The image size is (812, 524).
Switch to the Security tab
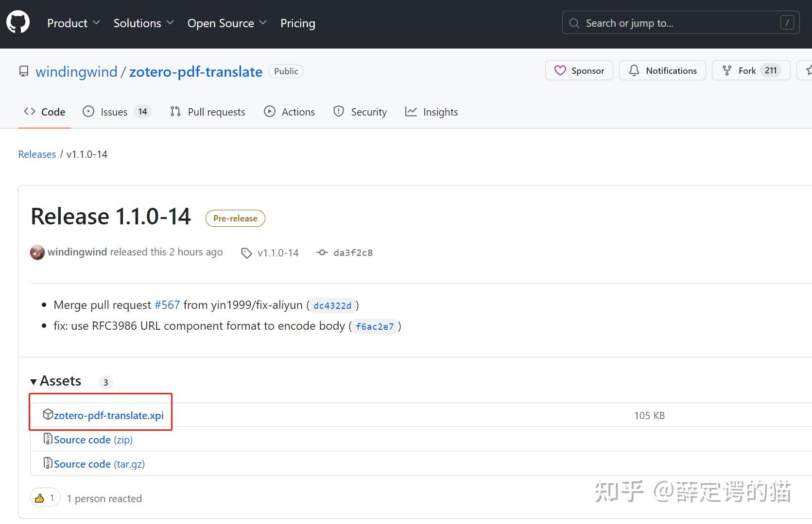click(360, 112)
